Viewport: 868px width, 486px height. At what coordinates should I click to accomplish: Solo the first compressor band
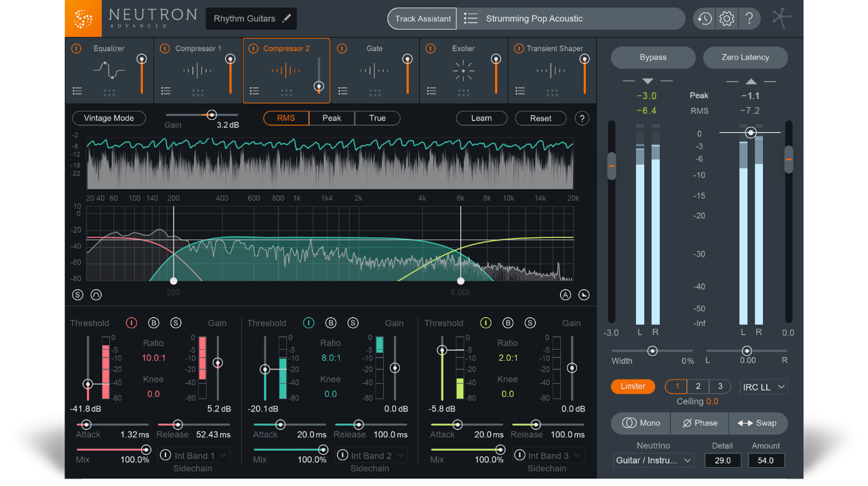pyautogui.click(x=176, y=323)
